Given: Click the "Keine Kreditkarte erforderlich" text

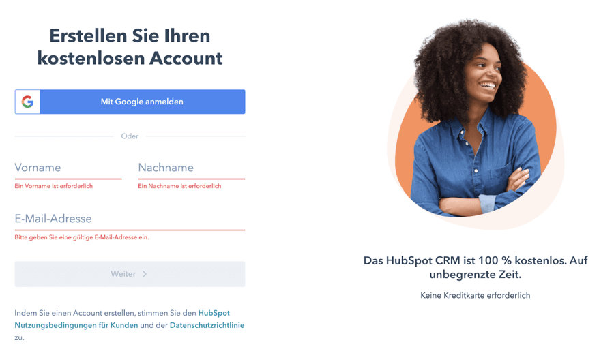Looking at the screenshot, I should tap(476, 296).
